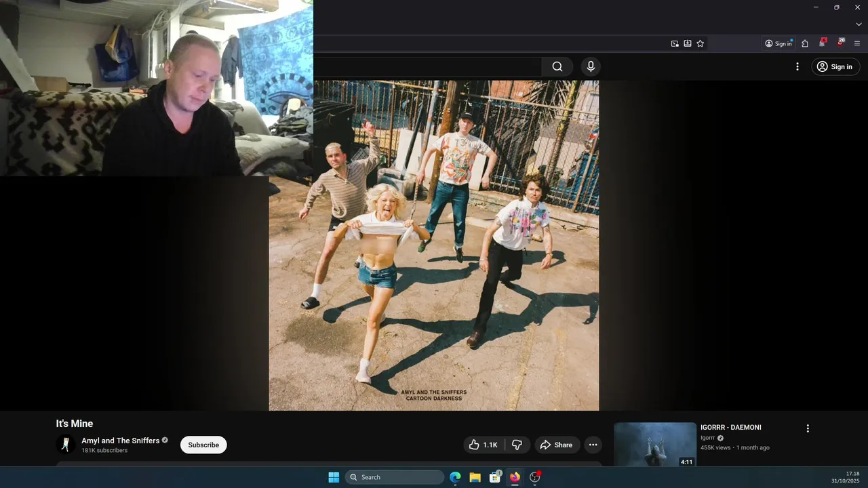This screenshot has width=868, height=488.
Task: Click the Firefox account Sign in button
Action: [x=778, y=43]
